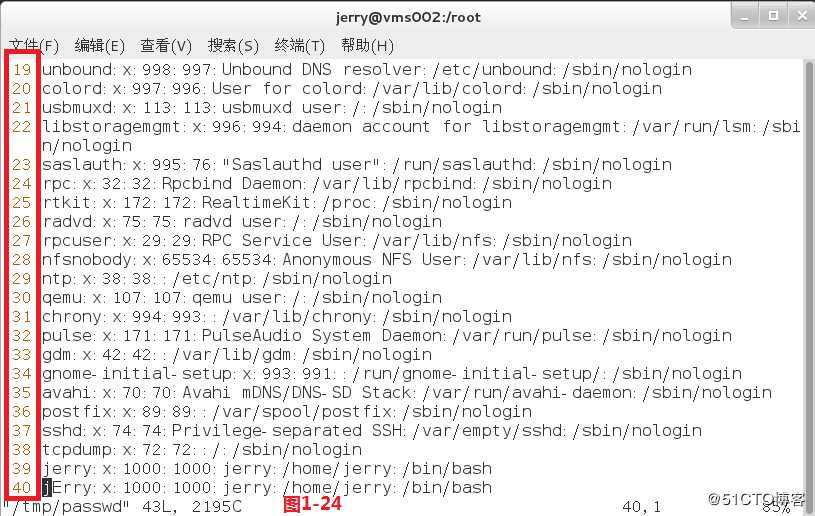Open the 编辑(E) menu
Viewport: 815px width, 516px height.
100,46
